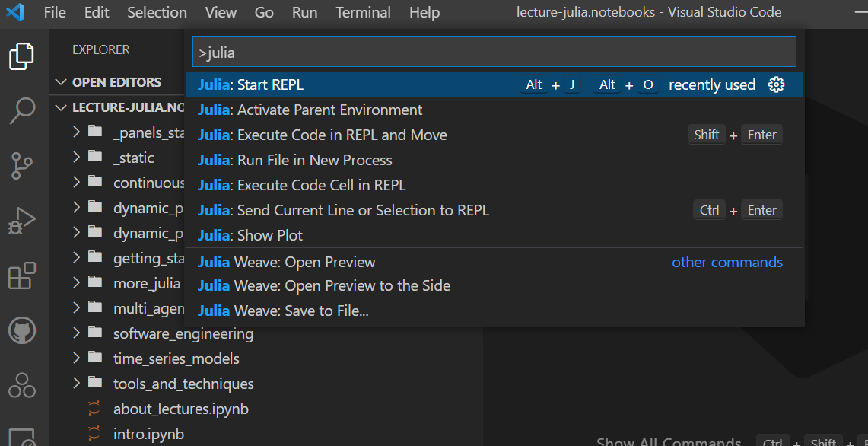The width and height of the screenshot is (868, 446).
Task: Open the Explorer view in activity bar
Action: click(x=21, y=56)
